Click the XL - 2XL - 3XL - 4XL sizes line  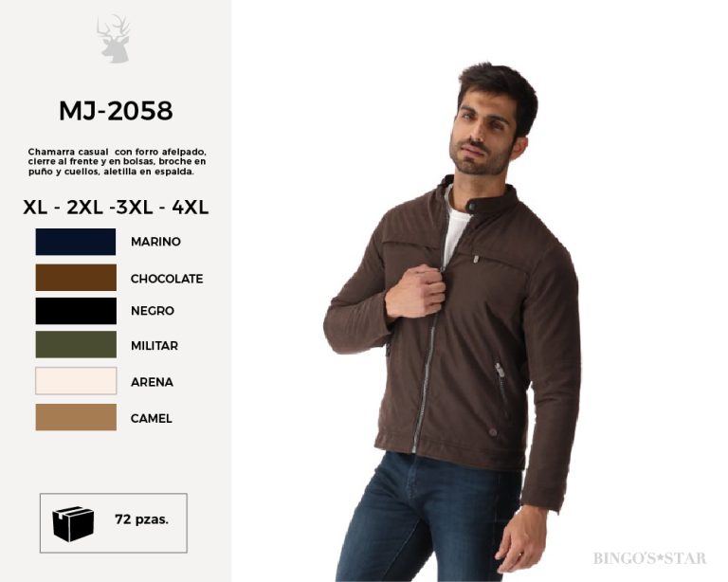(x=116, y=207)
